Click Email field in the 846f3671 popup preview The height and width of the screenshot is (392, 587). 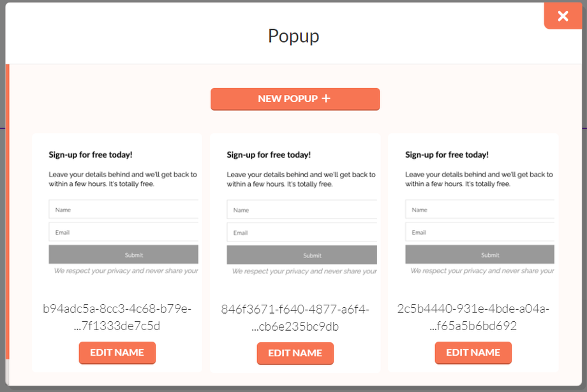(301, 233)
